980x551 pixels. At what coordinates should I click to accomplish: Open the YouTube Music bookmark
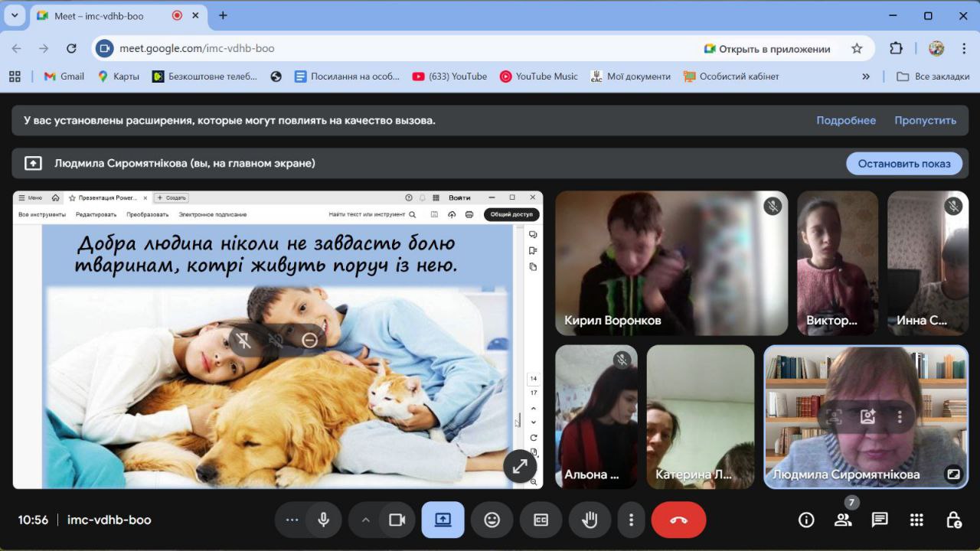pos(538,77)
